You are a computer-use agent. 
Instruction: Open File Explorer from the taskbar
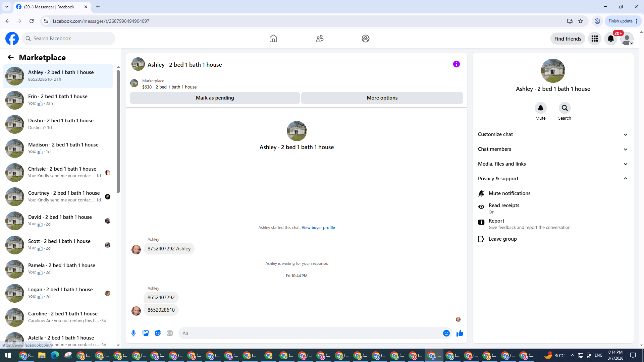tap(42, 355)
